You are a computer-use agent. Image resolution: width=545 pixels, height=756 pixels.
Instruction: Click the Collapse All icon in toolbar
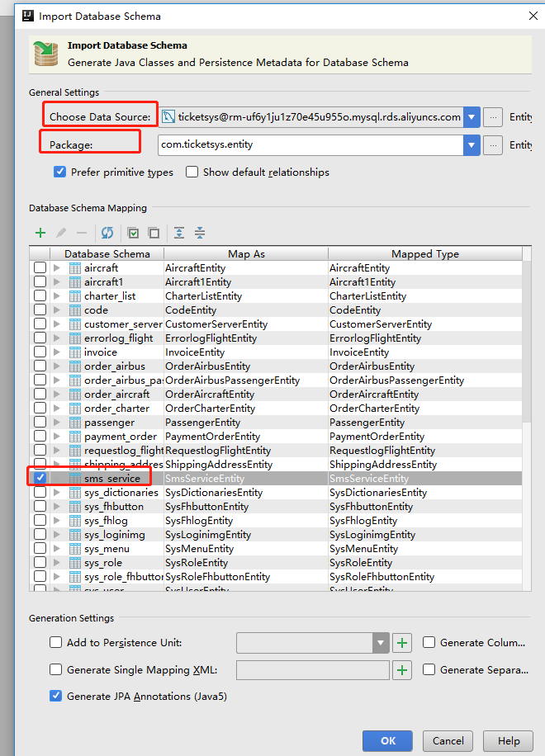coord(200,233)
